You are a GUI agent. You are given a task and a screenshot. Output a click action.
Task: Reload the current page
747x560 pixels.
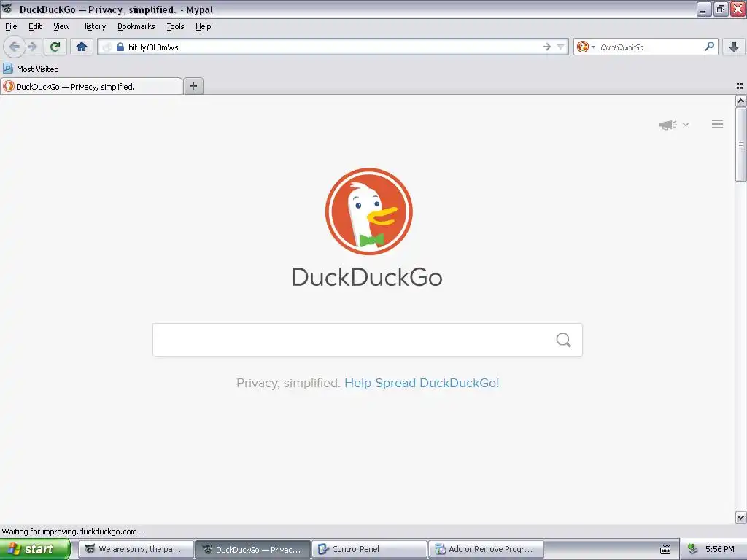pyautogui.click(x=55, y=47)
